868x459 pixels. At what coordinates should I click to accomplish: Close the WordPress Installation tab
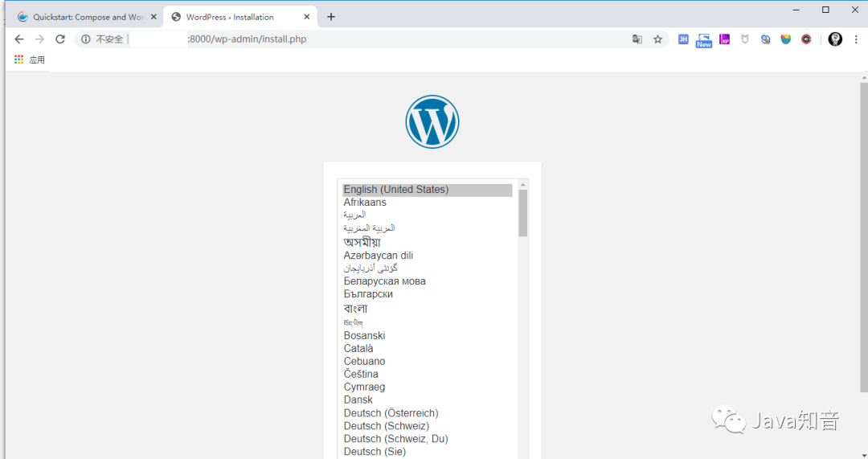click(x=307, y=17)
